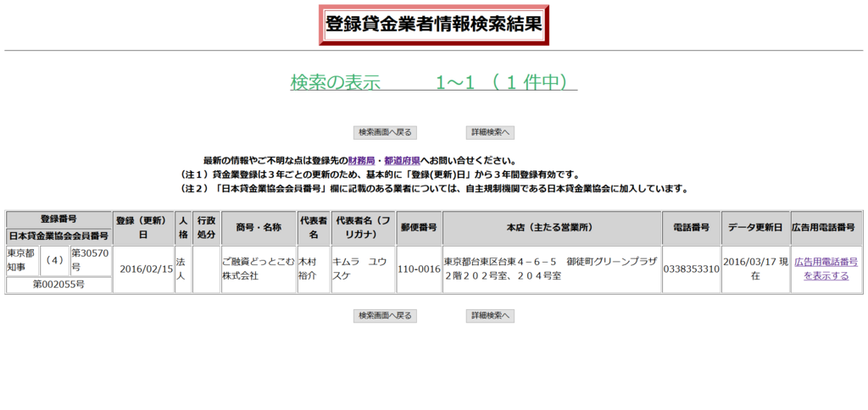
Task: Select the 広告用電話番号 column header
Action: [x=826, y=228]
